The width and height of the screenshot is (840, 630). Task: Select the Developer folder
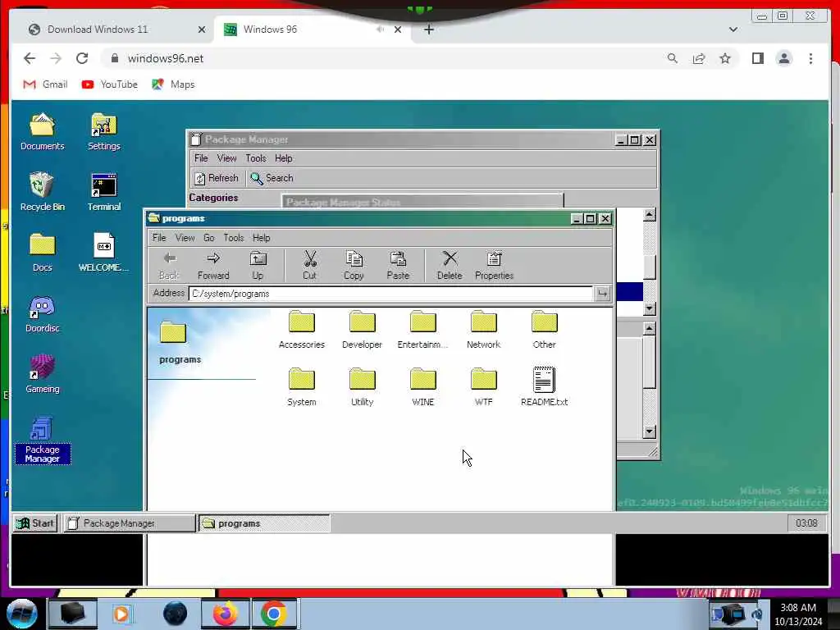362,330
